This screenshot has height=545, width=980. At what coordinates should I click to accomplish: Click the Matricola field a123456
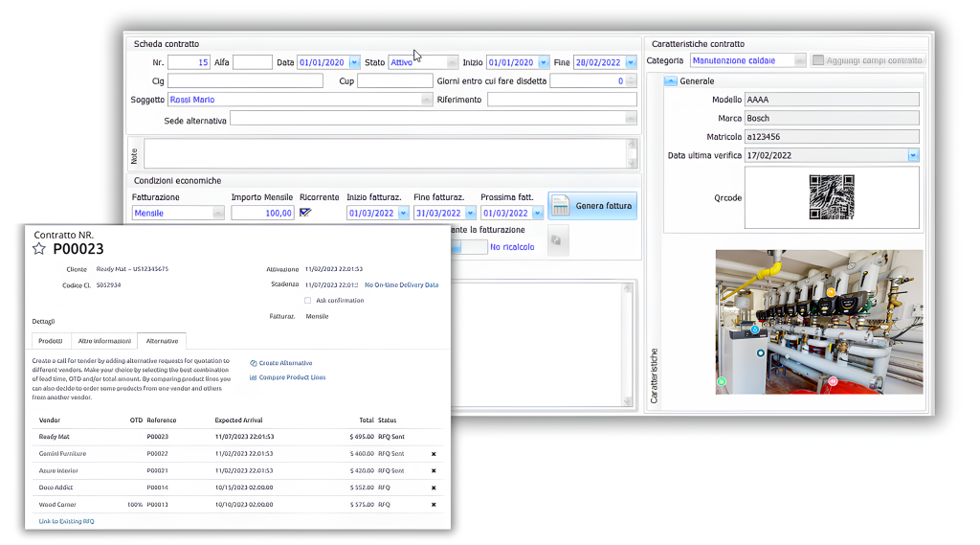832,136
